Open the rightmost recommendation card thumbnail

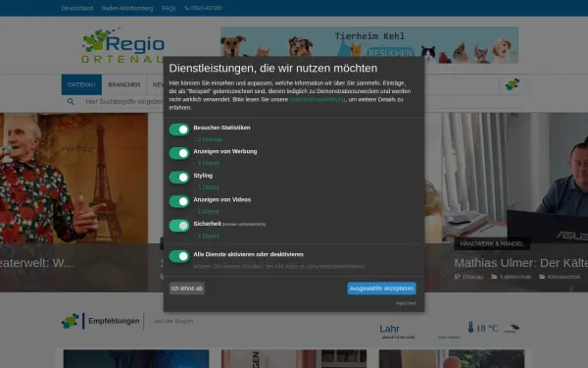point(452,359)
